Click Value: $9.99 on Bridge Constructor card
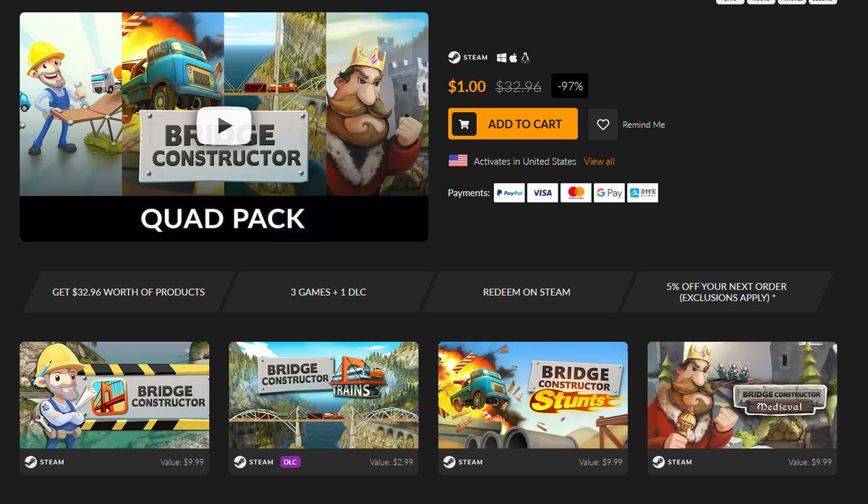The height and width of the screenshot is (504, 868). pos(182,462)
